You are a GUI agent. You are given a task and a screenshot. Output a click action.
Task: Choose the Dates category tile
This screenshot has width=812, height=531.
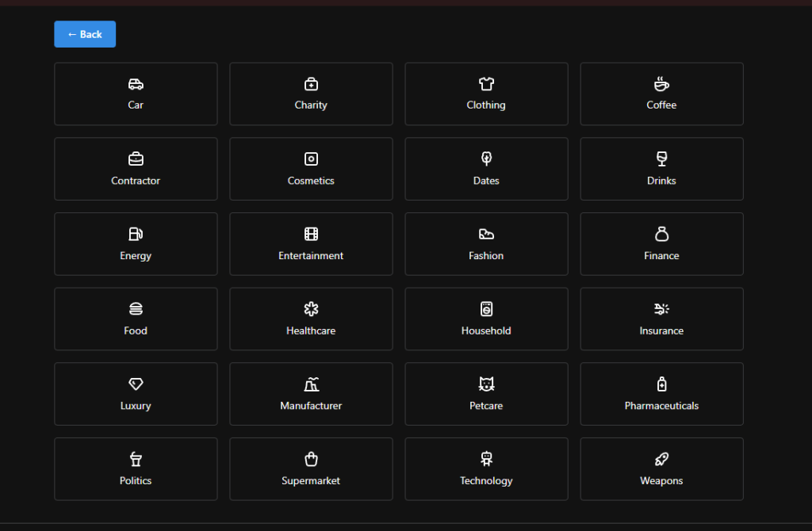486,169
